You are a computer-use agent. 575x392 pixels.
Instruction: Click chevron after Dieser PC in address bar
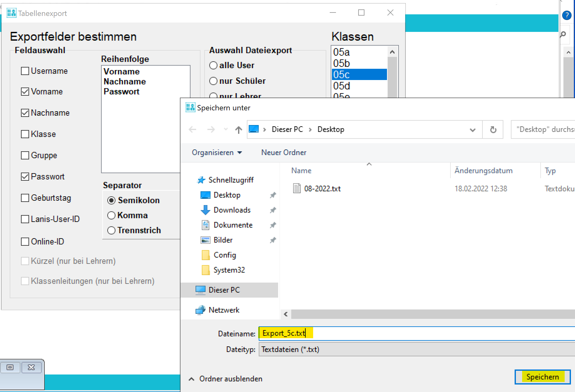(310, 129)
